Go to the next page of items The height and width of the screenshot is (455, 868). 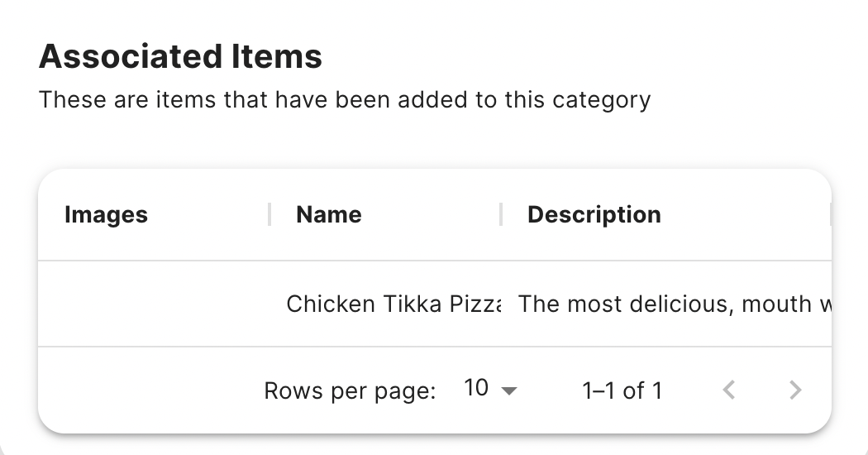point(795,390)
